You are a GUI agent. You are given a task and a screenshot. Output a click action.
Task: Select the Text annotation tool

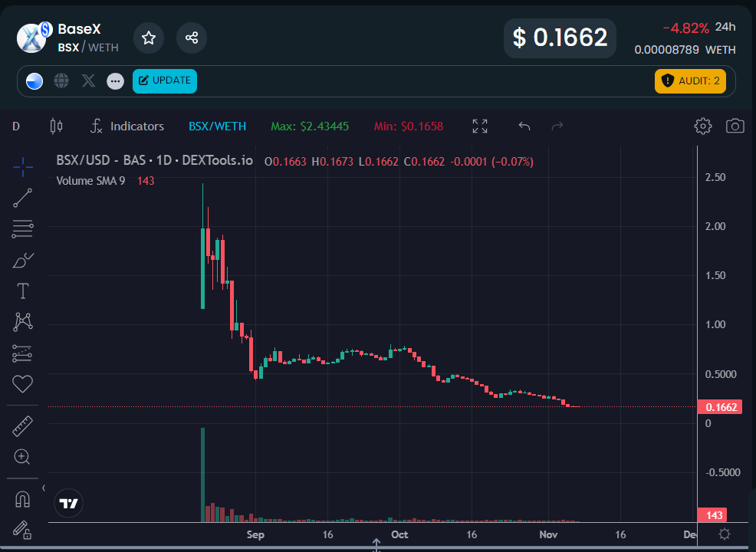tap(23, 291)
